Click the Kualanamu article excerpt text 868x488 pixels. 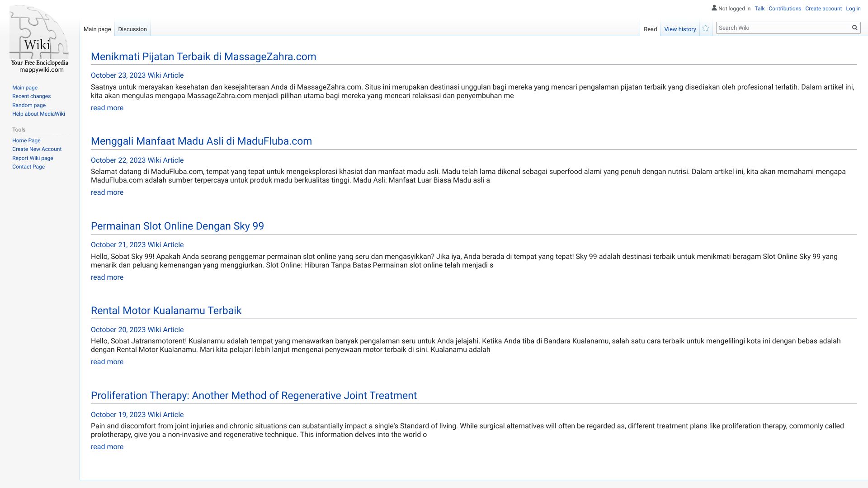466,345
